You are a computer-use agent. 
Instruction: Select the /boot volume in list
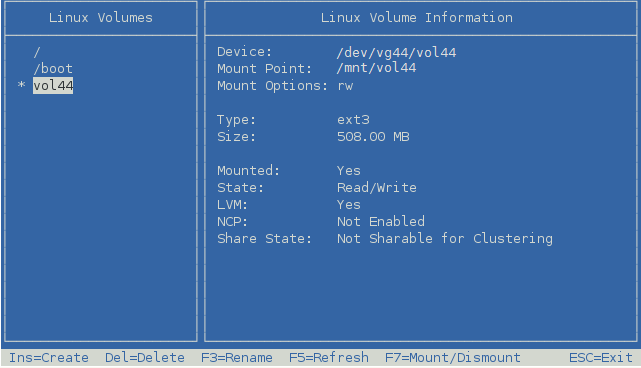pos(53,68)
